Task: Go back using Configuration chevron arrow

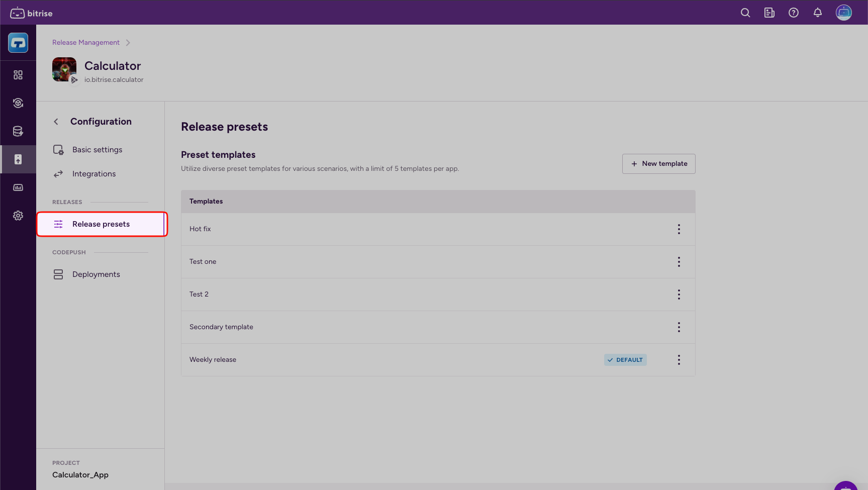Action: [x=56, y=122]
